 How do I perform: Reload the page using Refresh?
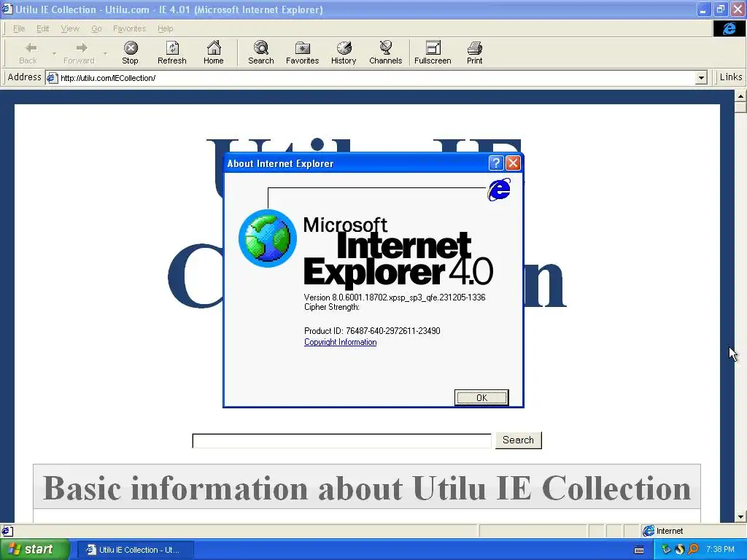pos(172,52)
